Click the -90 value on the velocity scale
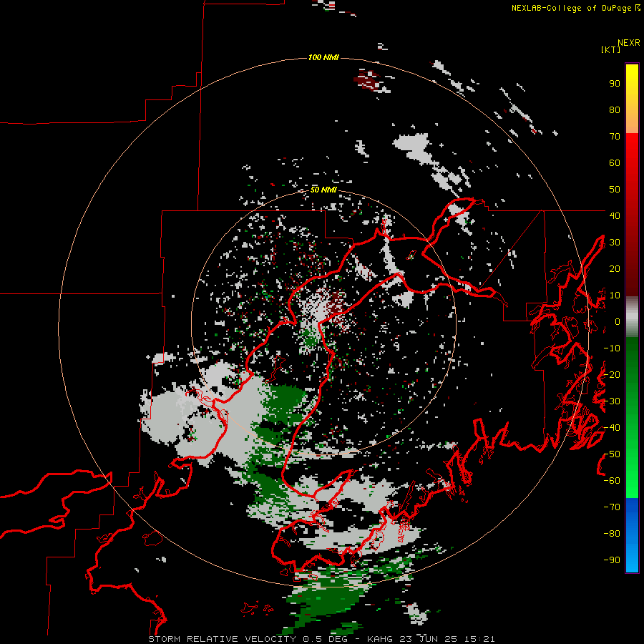 point(612,560)
